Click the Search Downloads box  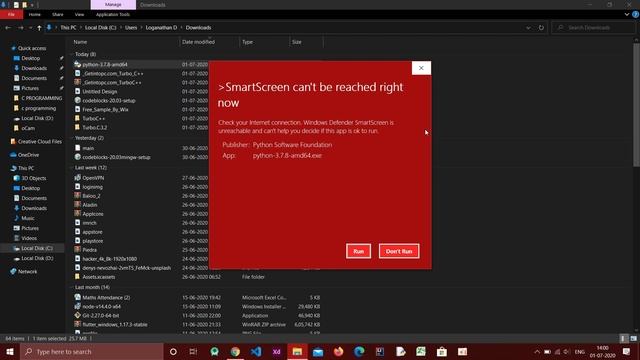click(x=594, y=28)
